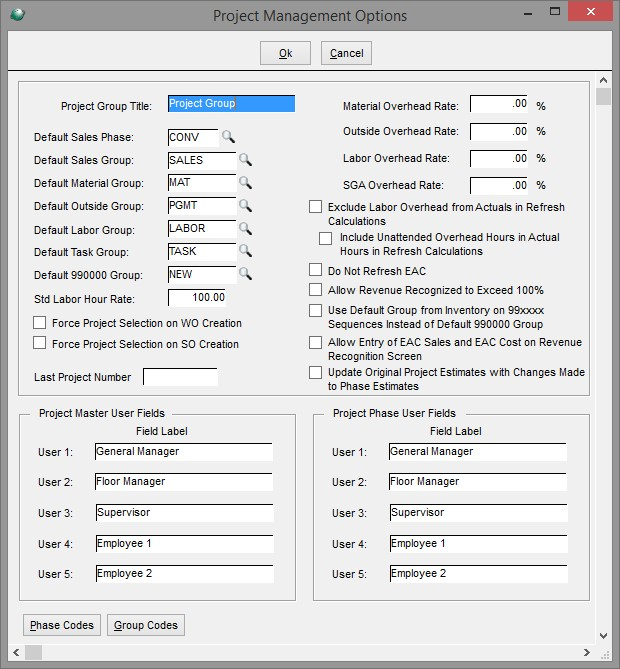Edit Project Phase User 1 label field
The image size is (620, 669).
[x=478, y=452]
